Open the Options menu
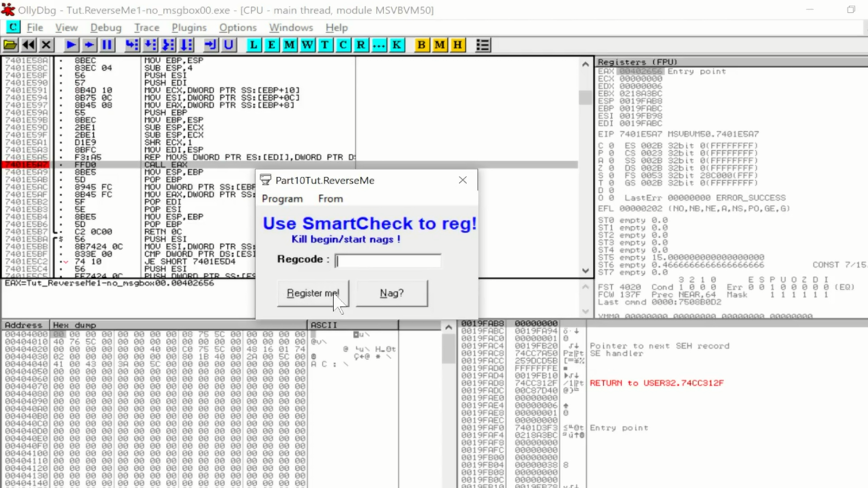This screenshot has height=488, width=868. 238,28
